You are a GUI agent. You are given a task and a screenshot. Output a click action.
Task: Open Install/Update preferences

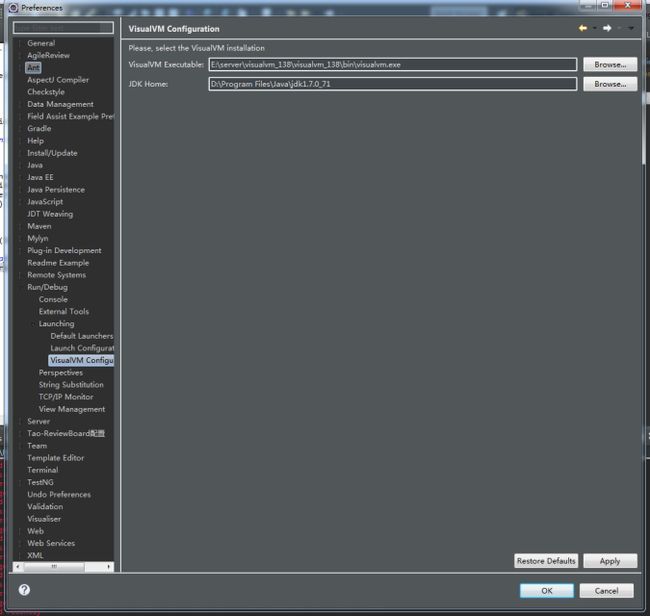52,153
